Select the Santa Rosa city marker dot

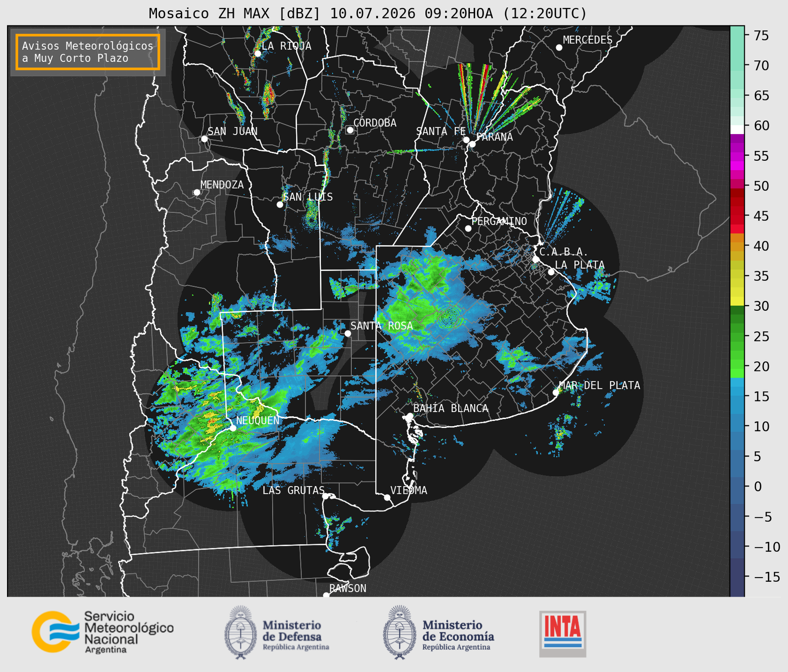(x=348, y=333)
